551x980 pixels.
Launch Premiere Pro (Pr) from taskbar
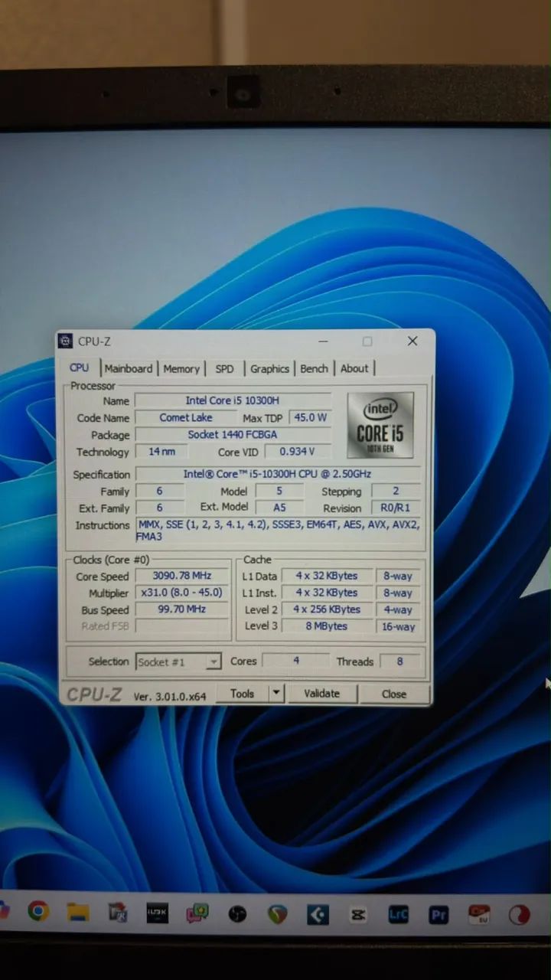click(439, 914)
